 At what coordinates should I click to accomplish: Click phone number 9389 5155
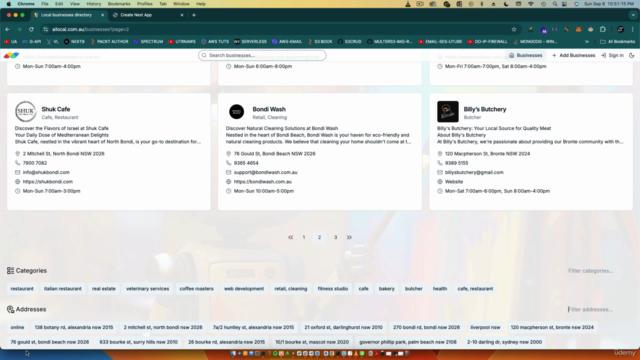pyautogui.click(x=456, y=163)
